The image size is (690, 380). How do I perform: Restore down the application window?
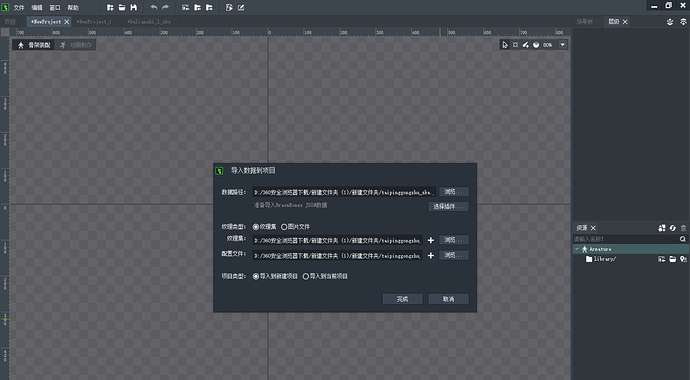pos(668,5)
